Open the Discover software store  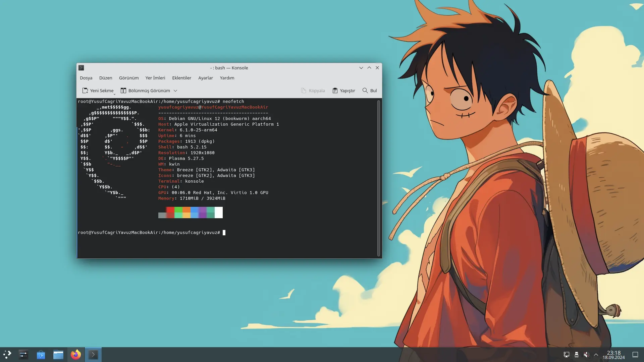[x=41, y=355]
